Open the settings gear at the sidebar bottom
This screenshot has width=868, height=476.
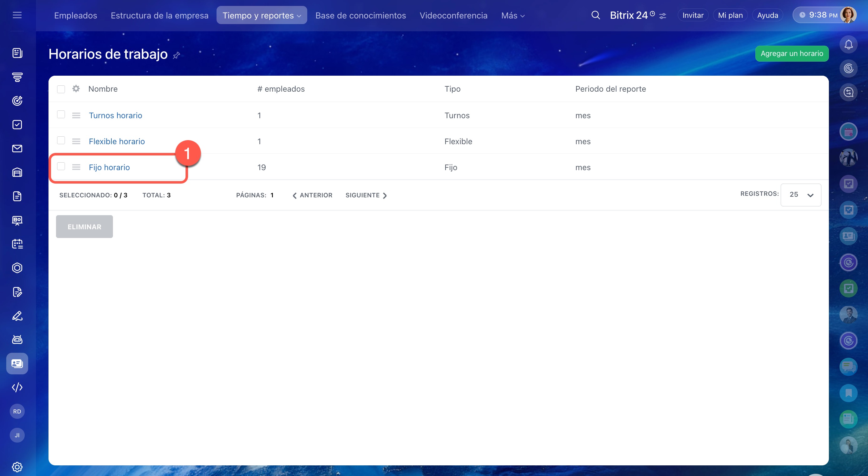tap(17, 467)
